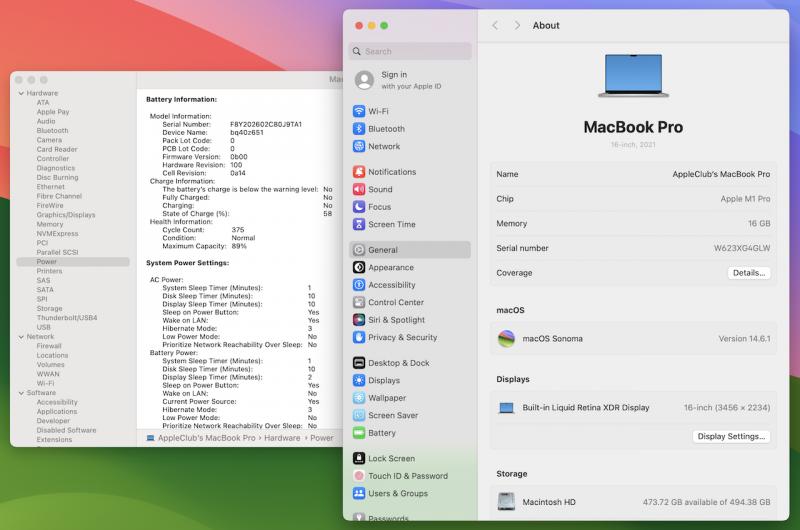Open Display Settings button
Image resolution: width=800 pixels, height=530 pixels.
(731, 436)
